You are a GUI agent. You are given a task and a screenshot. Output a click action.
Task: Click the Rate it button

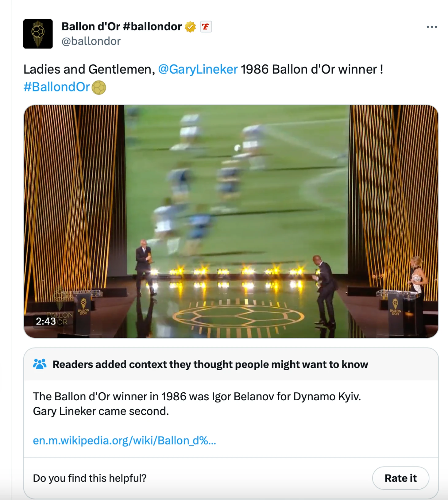(400, 478)
